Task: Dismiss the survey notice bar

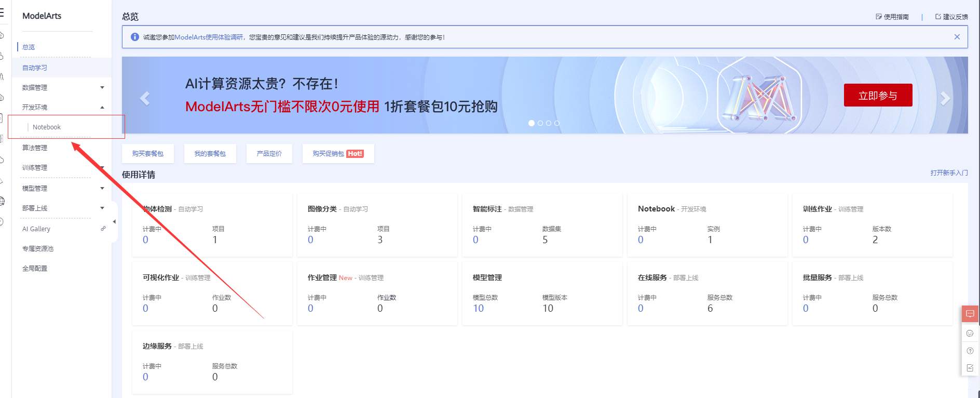Action: [957, 37]
